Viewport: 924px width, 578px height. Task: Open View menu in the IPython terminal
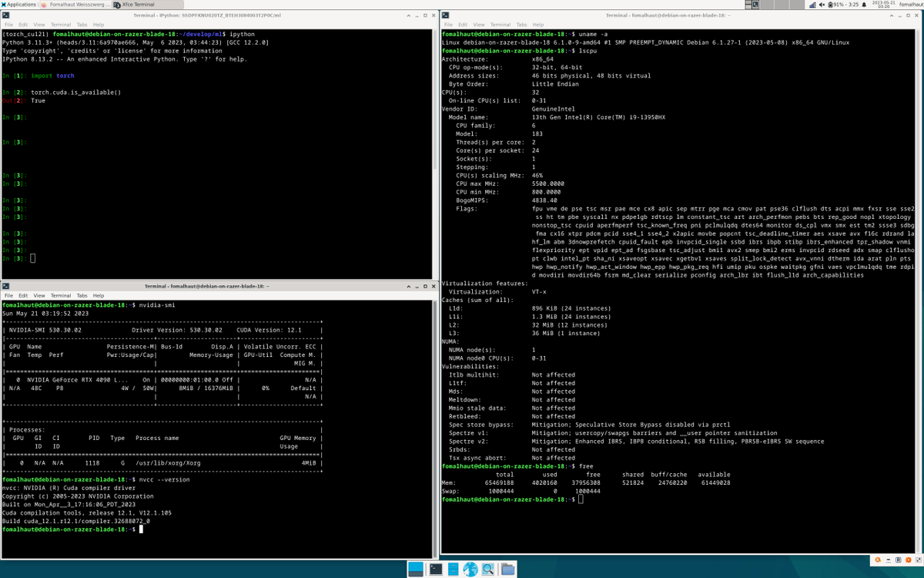(40, 25)
